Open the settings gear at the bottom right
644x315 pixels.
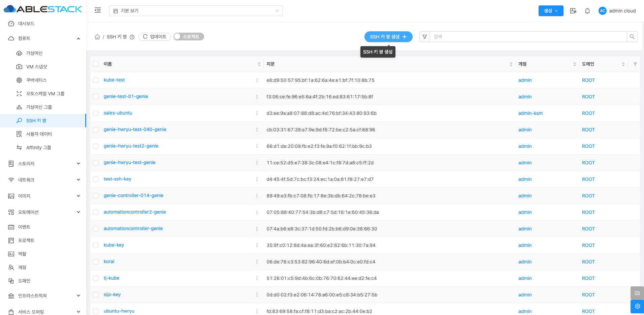[x=637, y=306]
